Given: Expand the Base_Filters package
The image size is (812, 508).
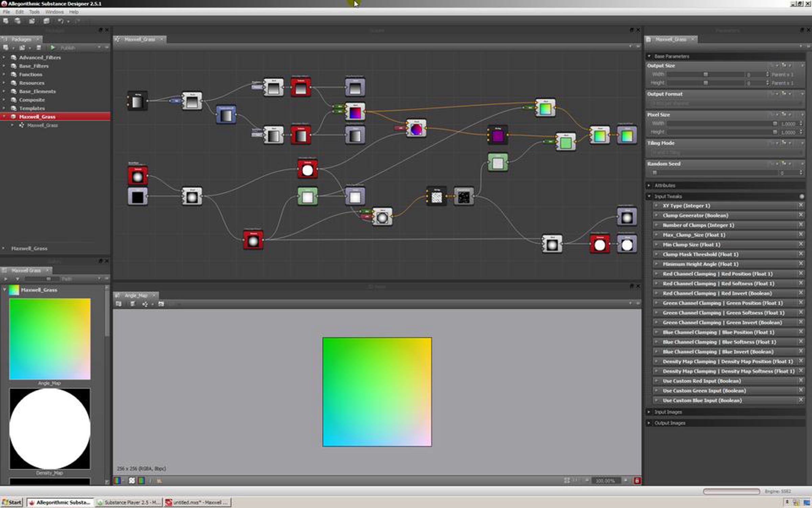Looking at the screenshot, I should click(4, 66).
